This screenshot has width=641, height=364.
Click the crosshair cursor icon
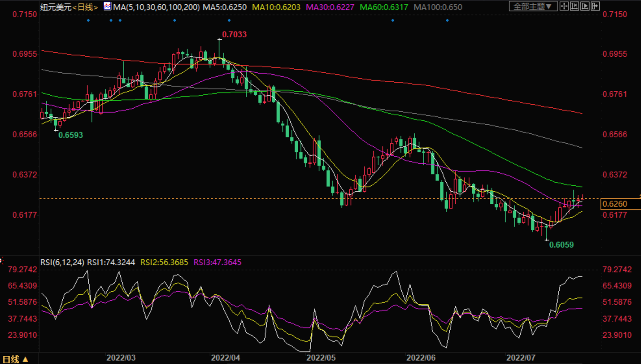[x=564, y=6]
